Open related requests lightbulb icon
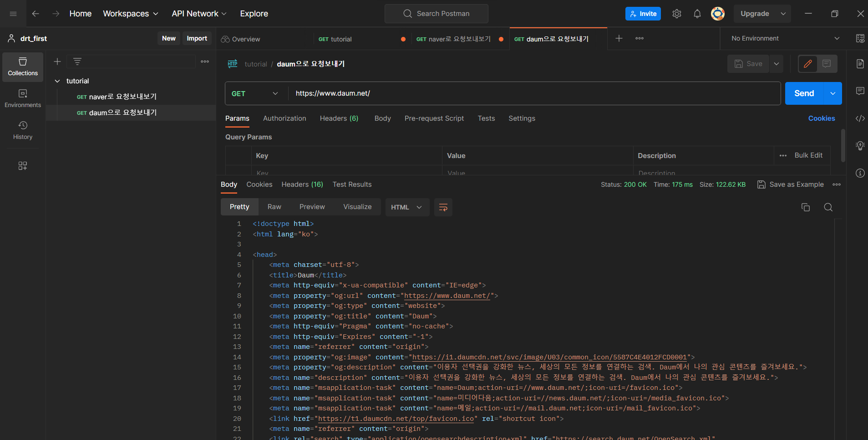The height and width of the screenshot is (440, 868). click(860, 146)
